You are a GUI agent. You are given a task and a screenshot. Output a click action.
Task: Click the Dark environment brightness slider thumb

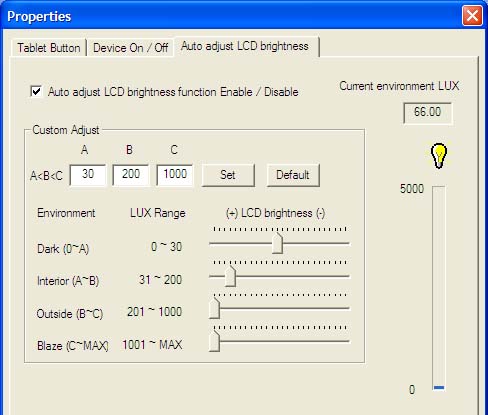pyautogui.click(x=277, y=243)
